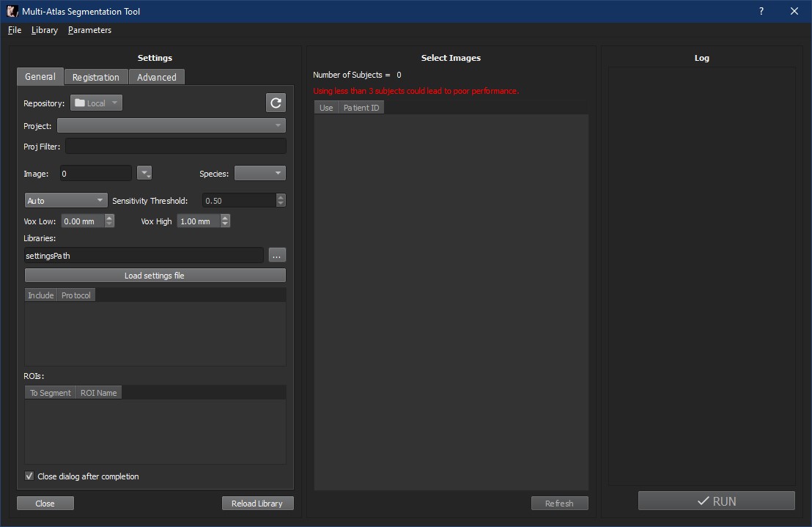Screen dimensions: 812x527
Task: Click the Vox Low spinner arrows
Action: coord(109,221)
